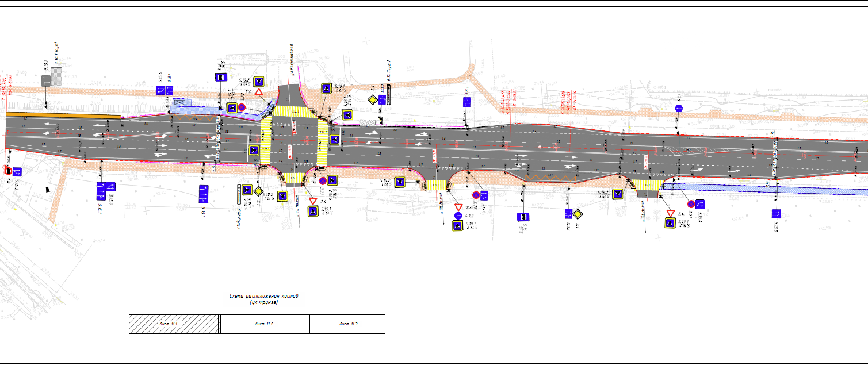Click the pedestrian crossing sign inside the roadway left of the intersection
Viewport: 868px width, 369px height.
click(253, 151)
